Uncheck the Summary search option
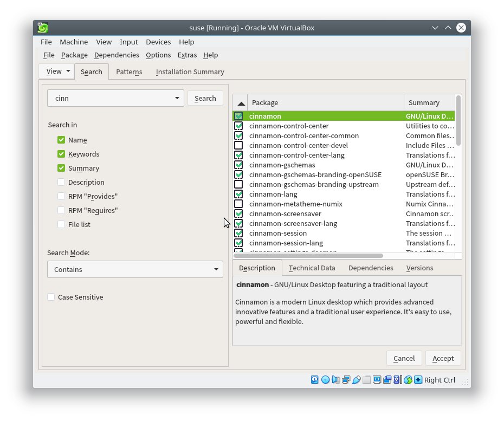This screenshot has height=421, width=504. point(61,168)
